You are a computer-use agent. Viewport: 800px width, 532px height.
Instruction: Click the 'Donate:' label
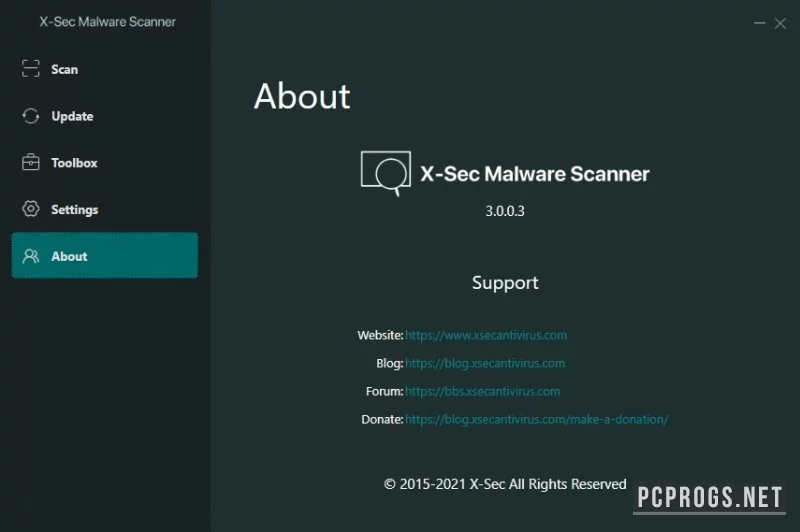point(382,419)
